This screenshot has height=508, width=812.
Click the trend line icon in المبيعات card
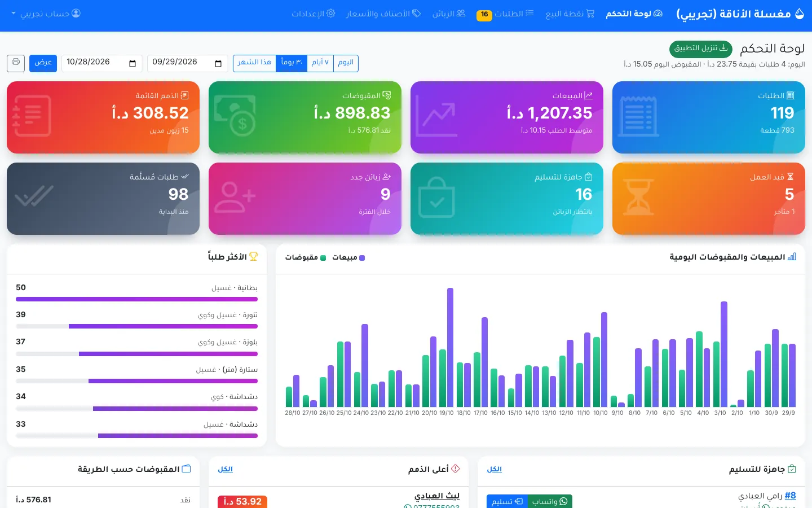(436, 116)
